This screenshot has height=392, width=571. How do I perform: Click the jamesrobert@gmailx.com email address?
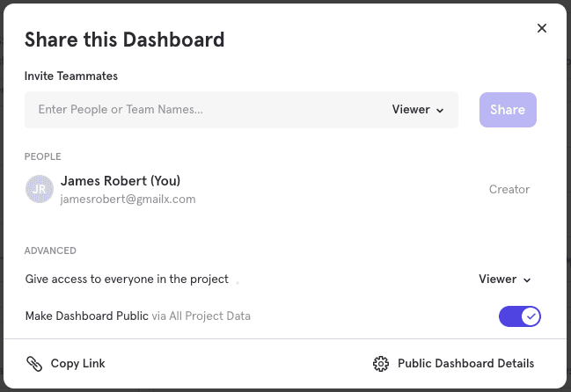click(x=128, y=200)
